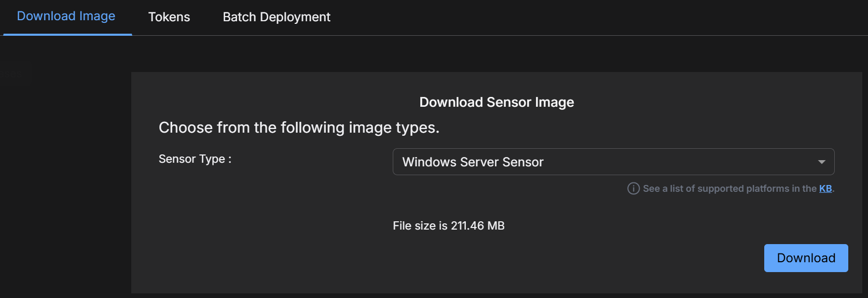This screenshot has height=298, width=868.
Task: Click the info circle icon beside supported platforms
Action: 633,189
